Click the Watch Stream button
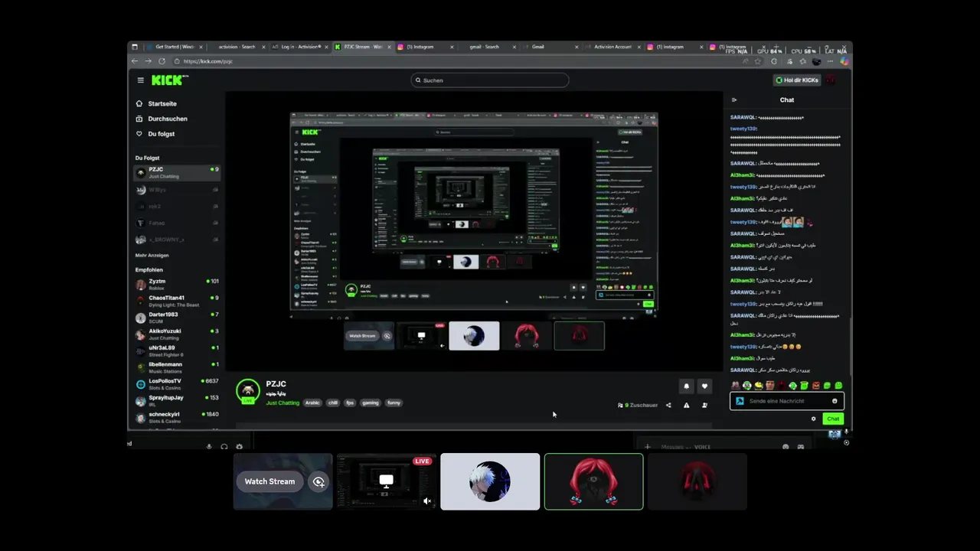 (269, 481)
